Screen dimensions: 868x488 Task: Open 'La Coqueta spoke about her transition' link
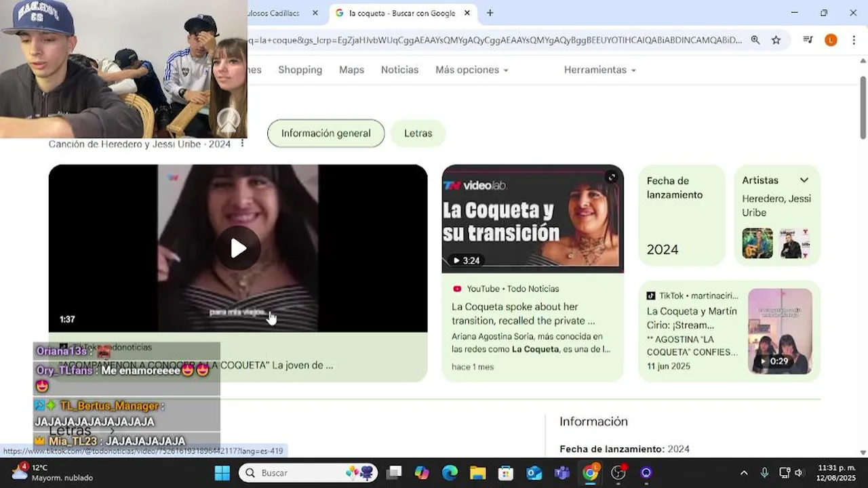(524, 314)
